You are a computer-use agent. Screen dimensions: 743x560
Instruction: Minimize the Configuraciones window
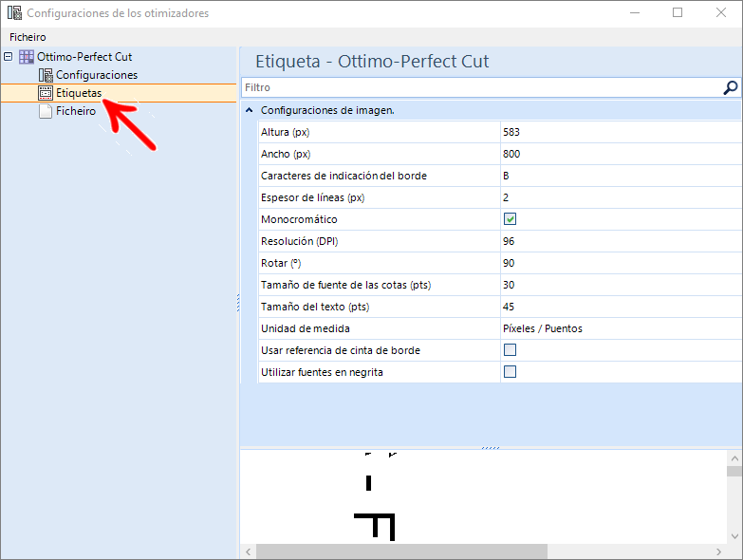tap(635, 12)
